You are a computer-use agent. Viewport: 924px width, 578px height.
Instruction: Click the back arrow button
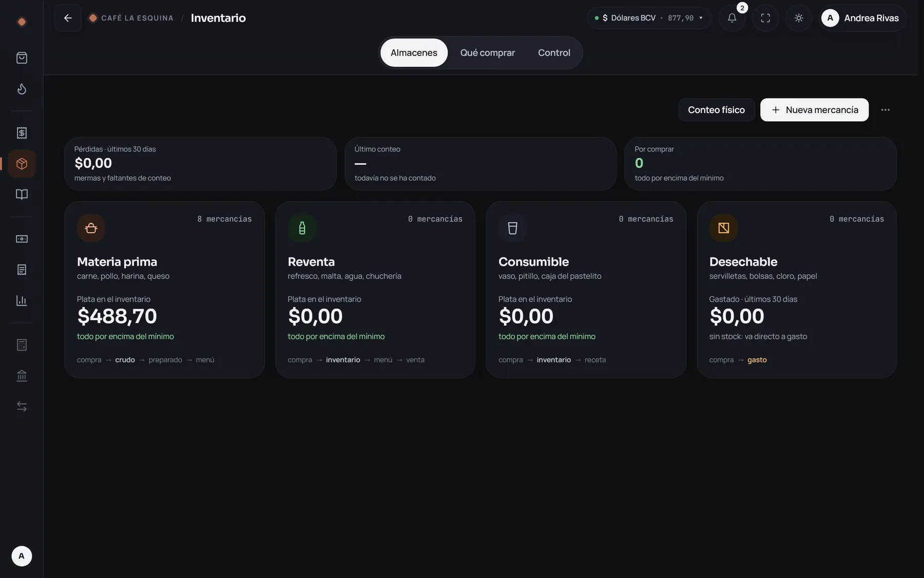pyautogui.click(x=68, y=18)
